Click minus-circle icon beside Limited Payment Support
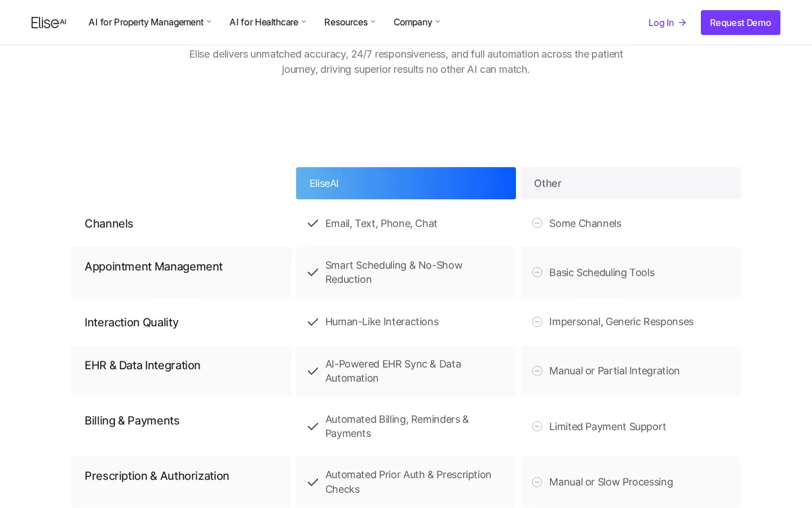The height and width of the screenshot is (508, 812). coord(537,426)
